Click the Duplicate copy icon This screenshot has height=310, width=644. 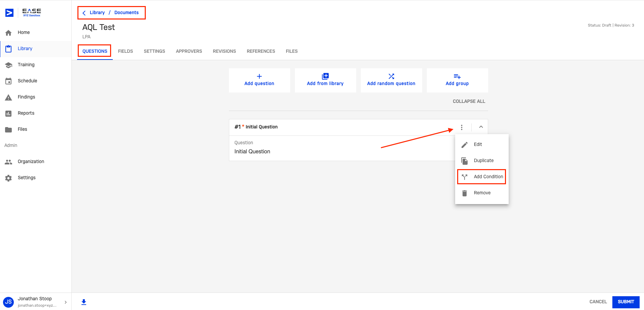pyautogui.click(x=465, y=161)
